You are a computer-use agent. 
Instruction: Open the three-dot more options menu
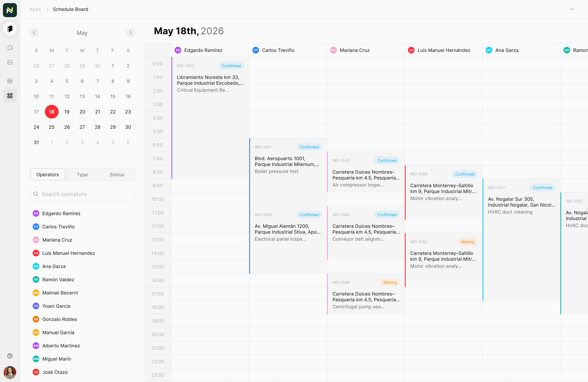pos(571,9)
